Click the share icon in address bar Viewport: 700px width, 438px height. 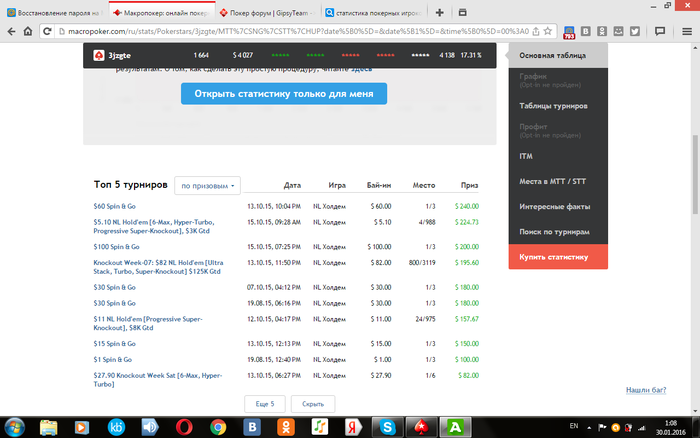pos(536,31)
